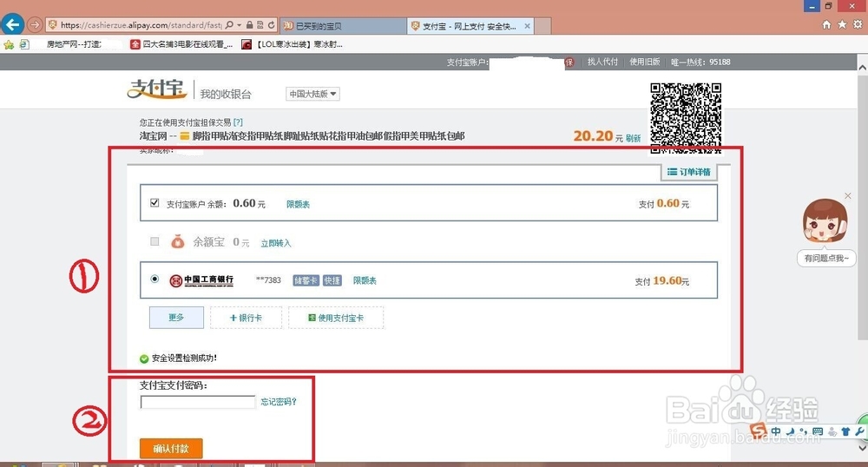
Task: Click 找人代付 in the top bar
Action: click(x=602, y=62)
